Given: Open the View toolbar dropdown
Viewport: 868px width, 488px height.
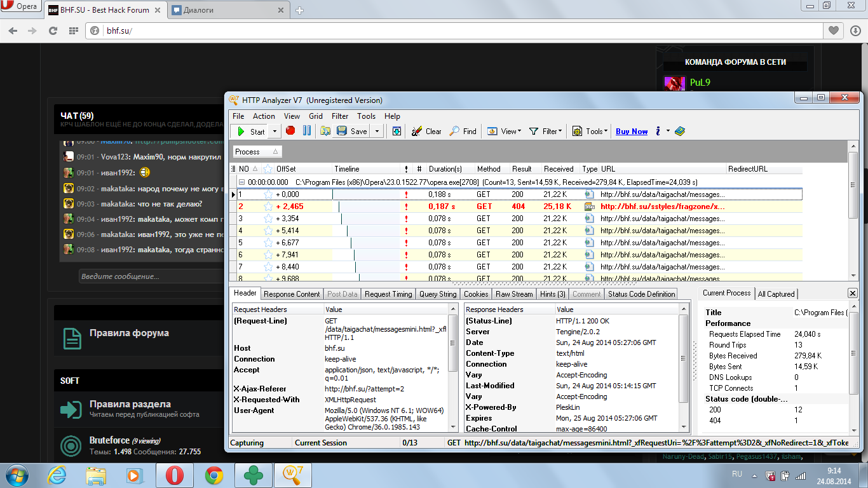Looking at the screenshot, I should (504, 132).
